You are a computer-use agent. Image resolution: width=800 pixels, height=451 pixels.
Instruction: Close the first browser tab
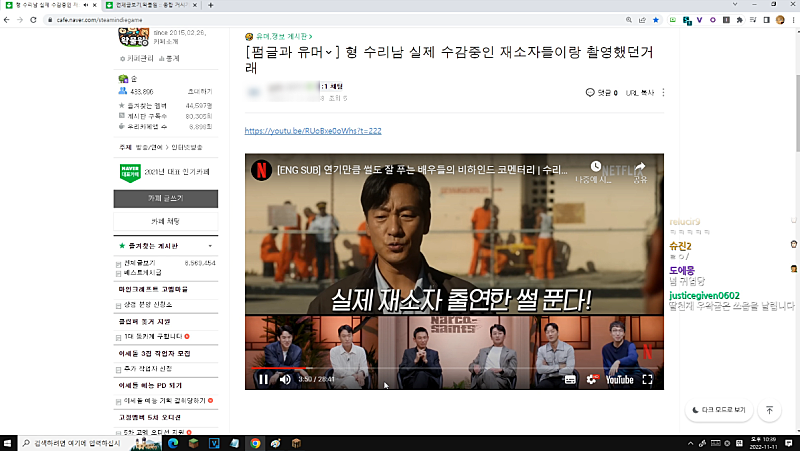[x=94, y=5]
